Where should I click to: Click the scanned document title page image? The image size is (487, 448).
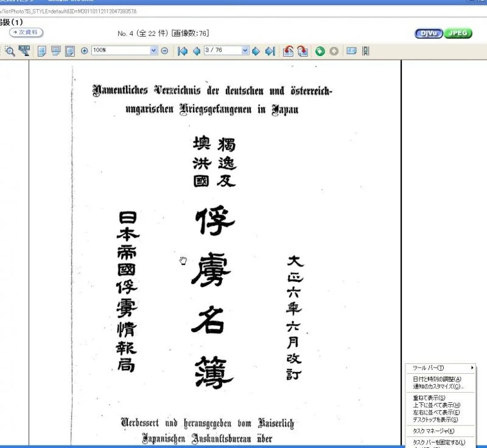[x=215, y=253]
